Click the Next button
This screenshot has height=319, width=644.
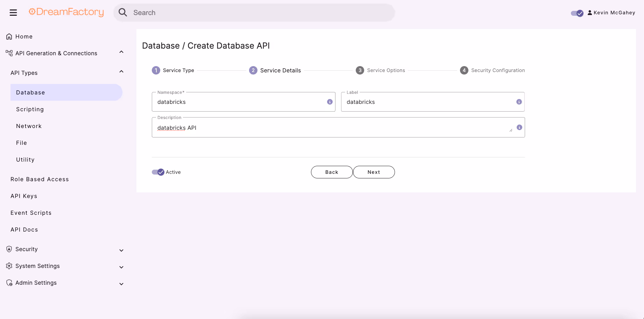[374, 172]
